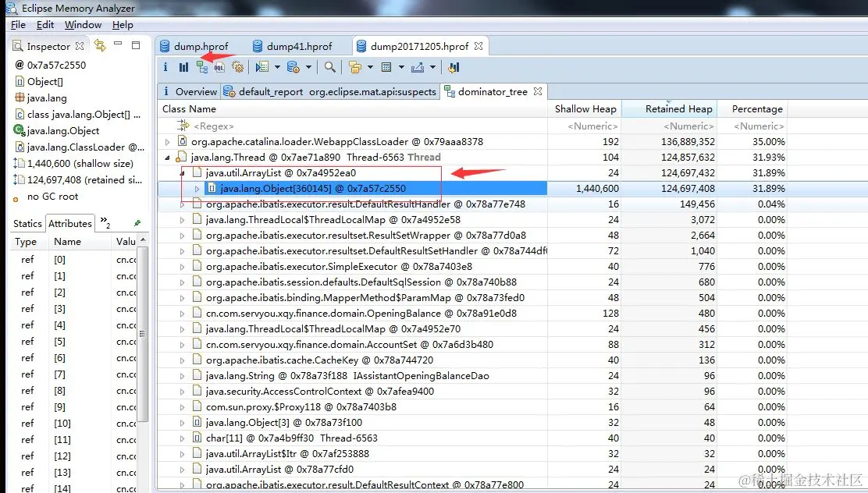This screenshot has width=868, height=493.
Task: Select the attribute row [5] in Inspector
Action: click(x=73, y=342)
